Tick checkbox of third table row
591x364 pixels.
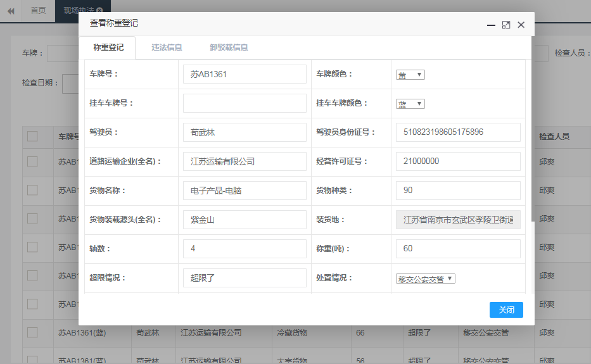click(x=32, y=218)
